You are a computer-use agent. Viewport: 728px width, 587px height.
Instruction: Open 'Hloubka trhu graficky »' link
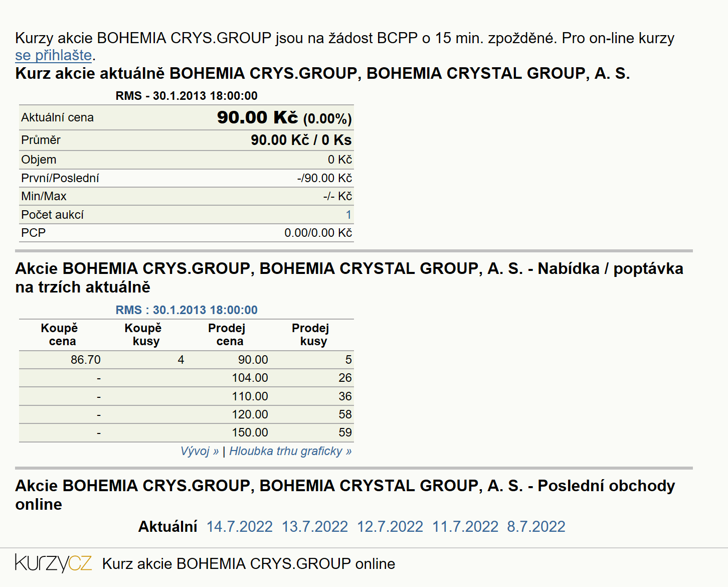click(290, 451)
